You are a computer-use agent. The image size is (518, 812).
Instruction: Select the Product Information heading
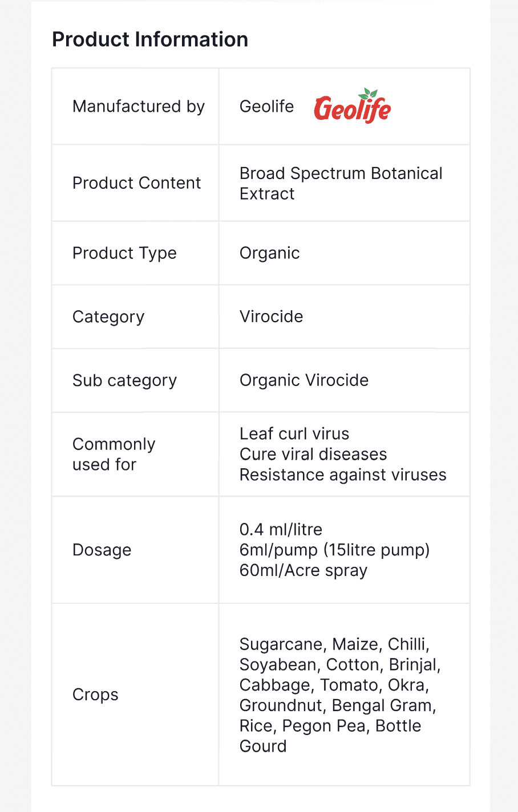tap(150, 39)
